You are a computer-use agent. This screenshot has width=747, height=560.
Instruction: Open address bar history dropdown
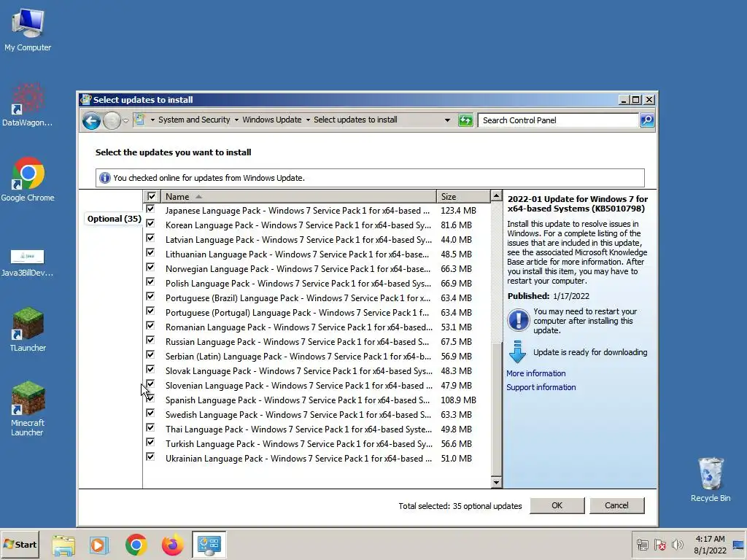tap(447, 120)
